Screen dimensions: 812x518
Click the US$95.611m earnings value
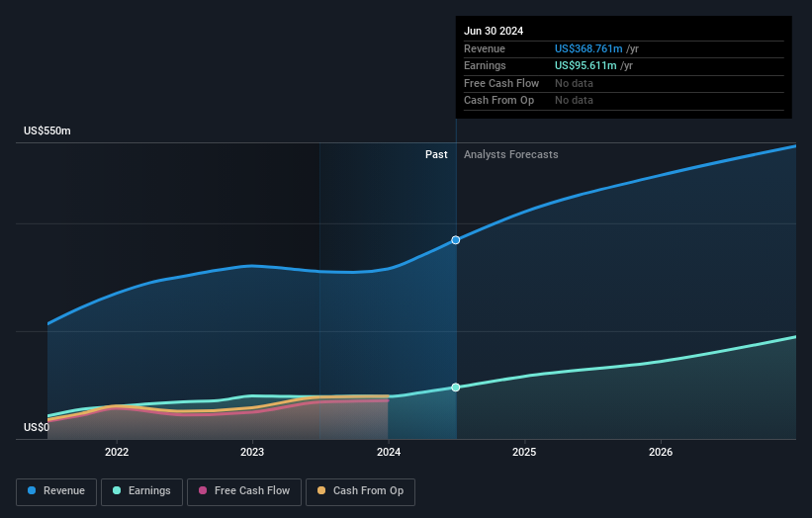coord(586,65)
